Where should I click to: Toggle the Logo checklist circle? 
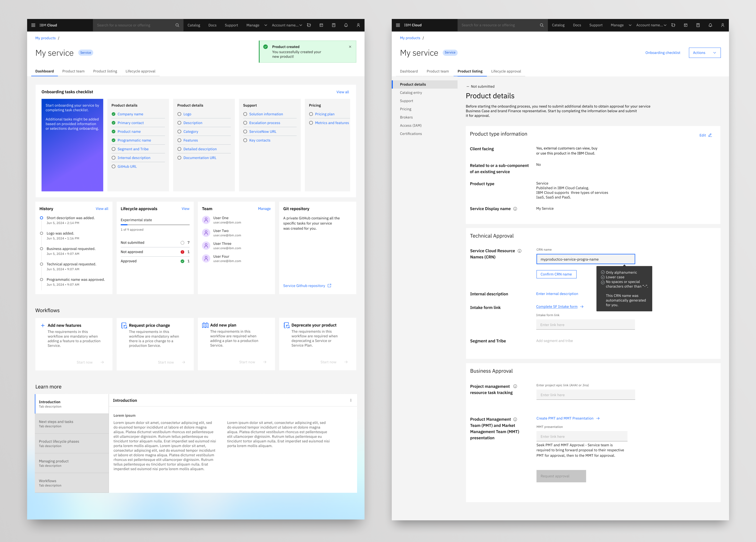click(179, 114)
